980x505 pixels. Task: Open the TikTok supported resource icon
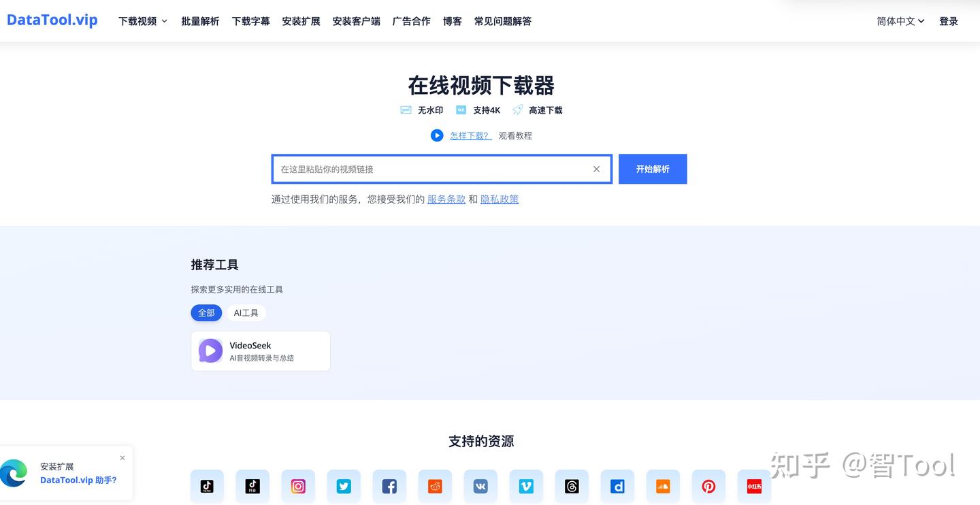point(207,486)
